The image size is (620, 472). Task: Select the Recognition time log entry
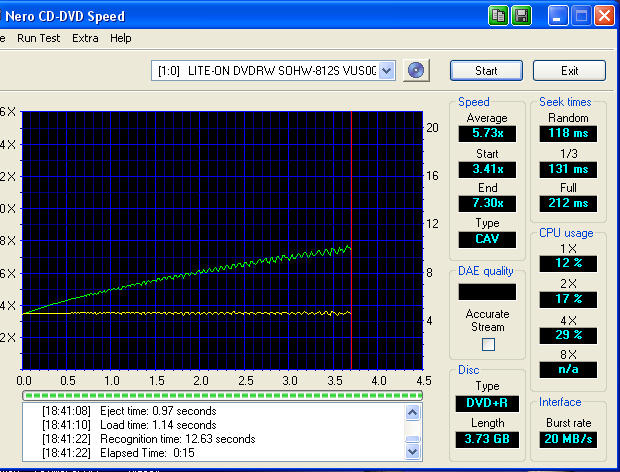(149, 439)
